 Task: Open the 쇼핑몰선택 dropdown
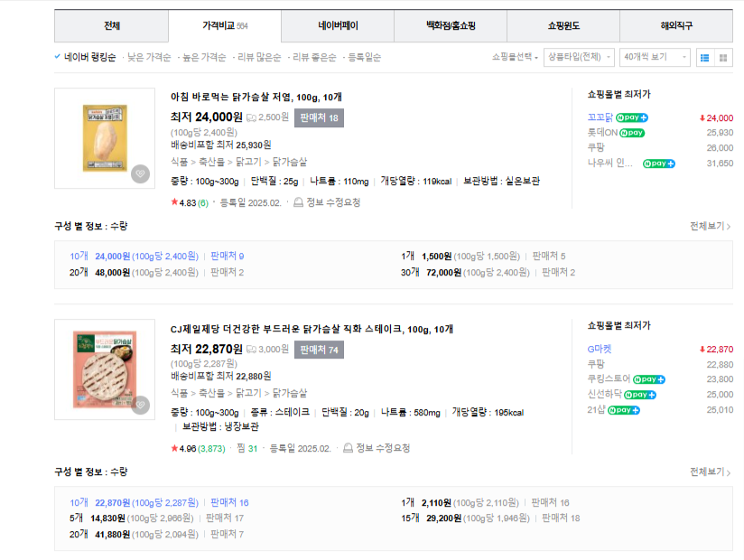point(510,56)
